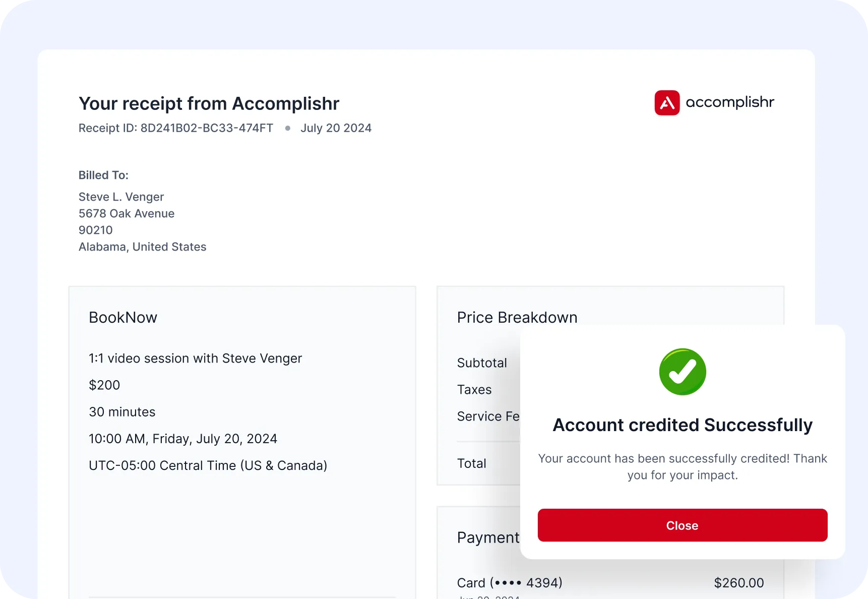The image size is (868, 599).
Task: Click the Subtotal row label
Action: pos(482,363)
